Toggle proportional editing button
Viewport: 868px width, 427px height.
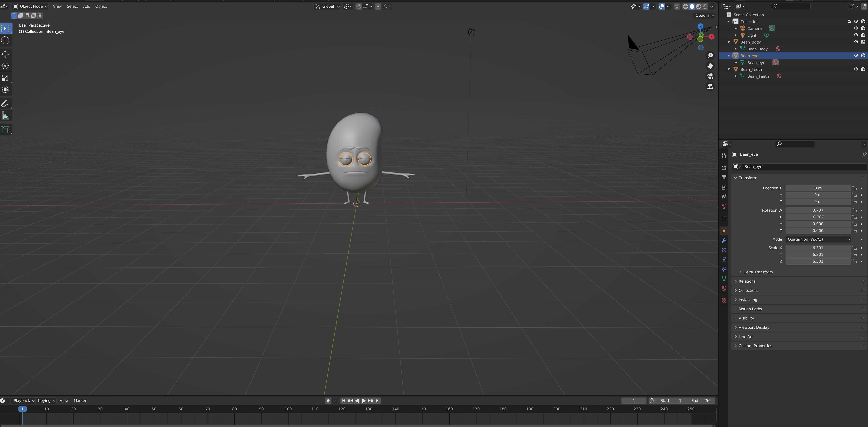(x=378, y=6)
